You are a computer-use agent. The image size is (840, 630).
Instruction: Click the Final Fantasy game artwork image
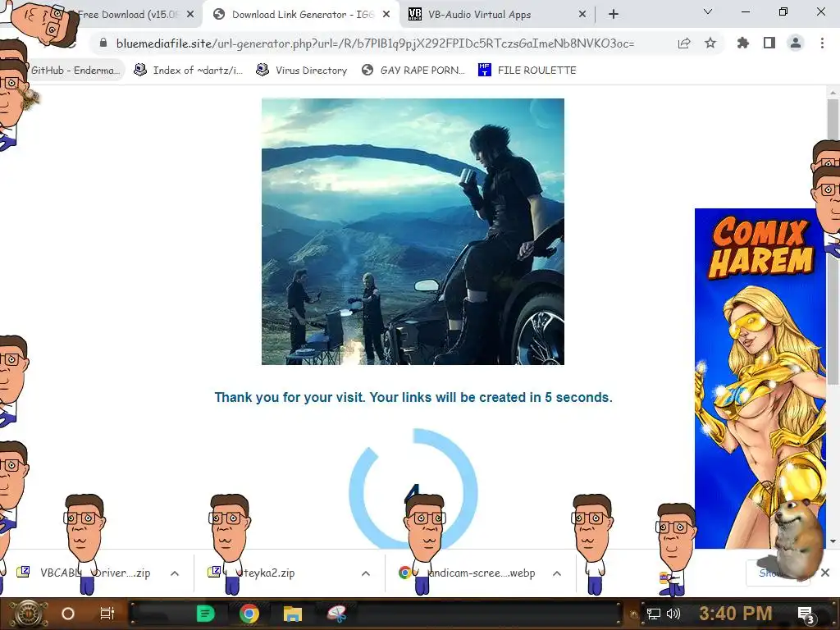point(413,231)
